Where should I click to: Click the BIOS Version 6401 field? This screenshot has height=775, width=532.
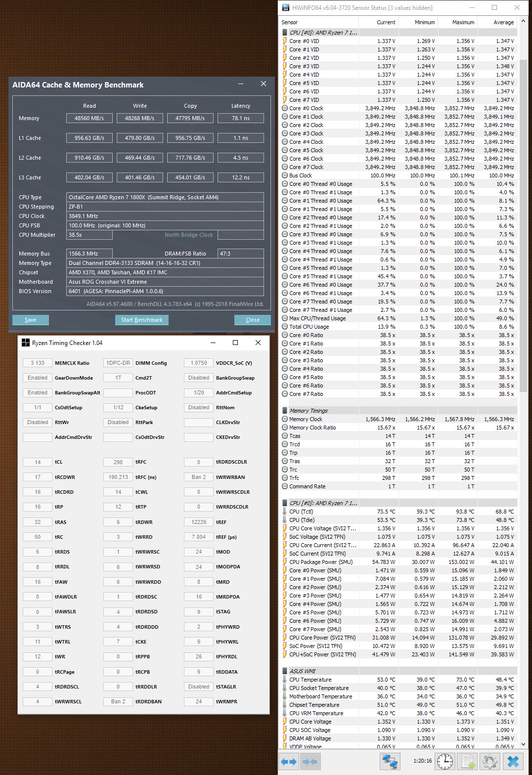coord(165,291)
